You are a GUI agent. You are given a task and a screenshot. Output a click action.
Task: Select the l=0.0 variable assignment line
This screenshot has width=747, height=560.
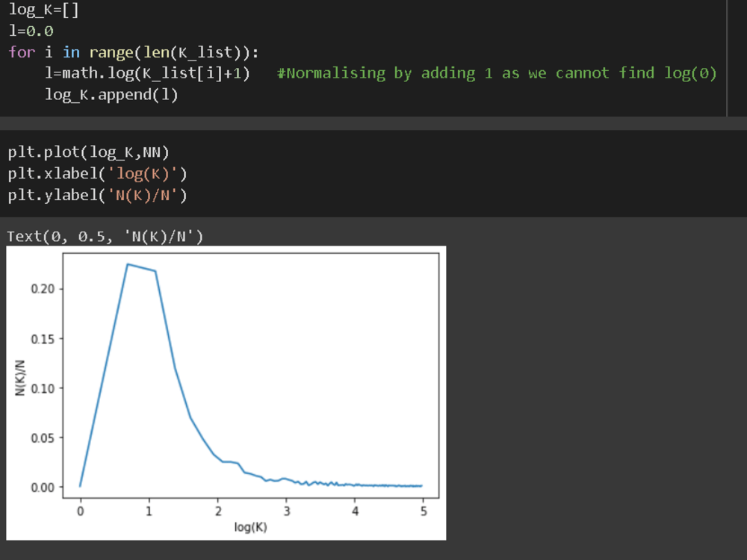pyautogui.click(x=30, y=31)
